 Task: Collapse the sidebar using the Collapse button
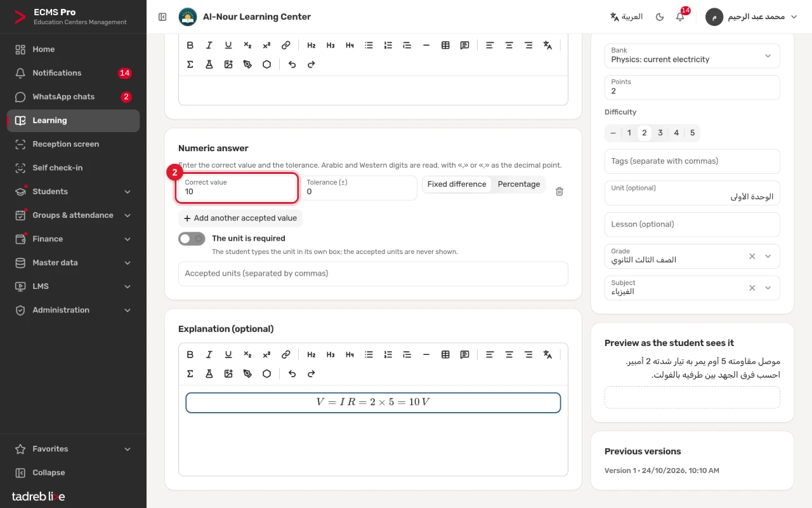click(x=73, y=472)
